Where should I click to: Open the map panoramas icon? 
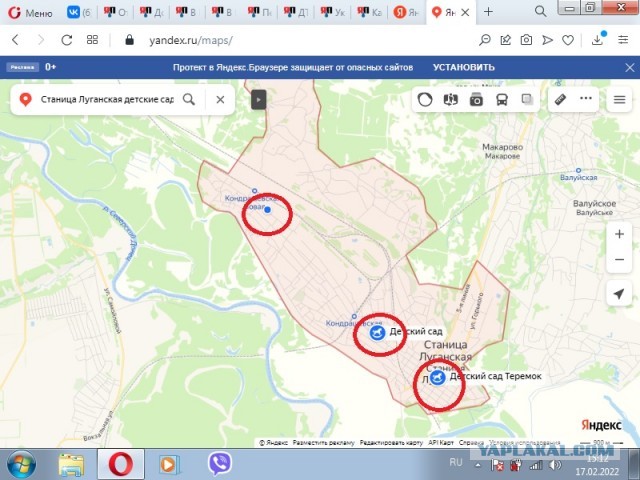coord(451,99)
